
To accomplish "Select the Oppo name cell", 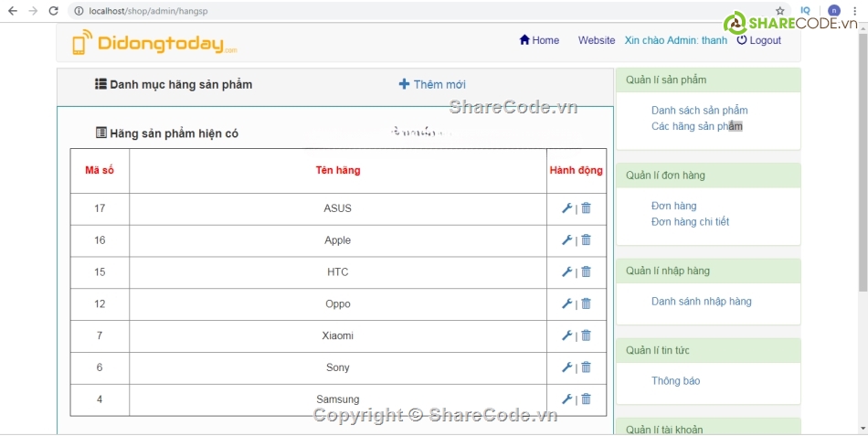I will pos(338,304).
